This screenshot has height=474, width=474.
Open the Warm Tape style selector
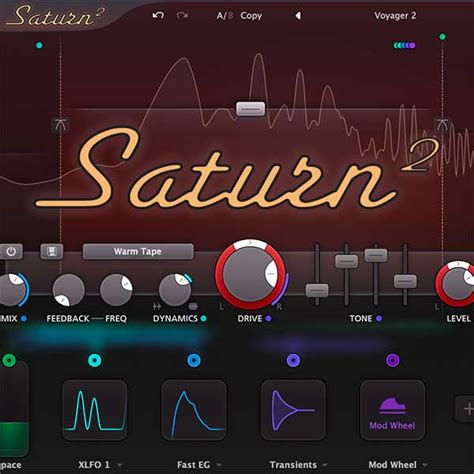click(x=138, y=251)
